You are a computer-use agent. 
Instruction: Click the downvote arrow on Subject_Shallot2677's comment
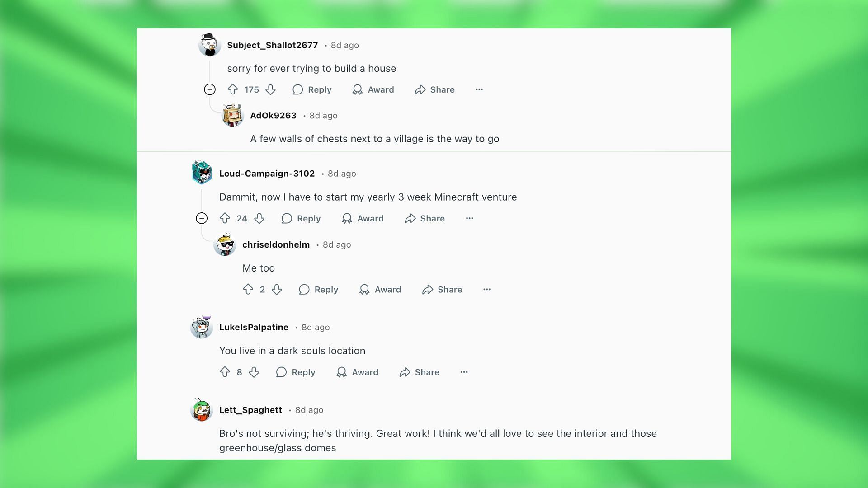point(271,89)
